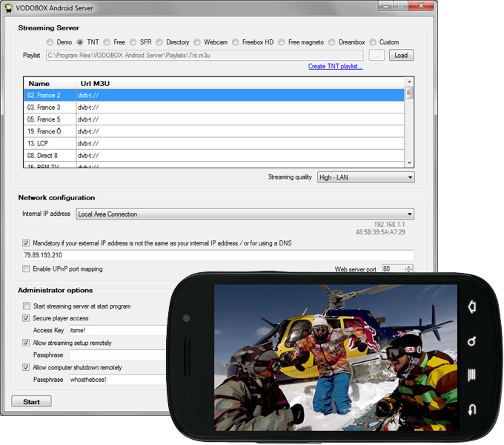Screen dimensions: 504x445
Task: Click the streaming setup Passphrase field
Action: 117,355
